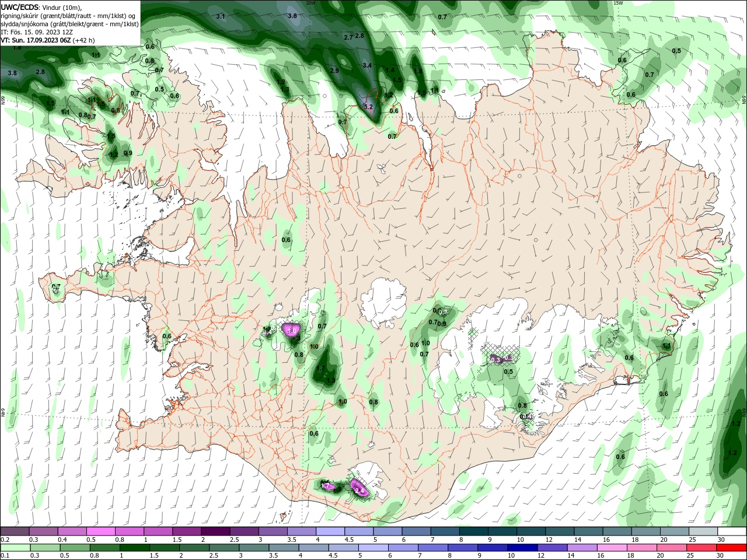
Task: Click the 'Vindur (10m),' header text
Action: point(62,7)
